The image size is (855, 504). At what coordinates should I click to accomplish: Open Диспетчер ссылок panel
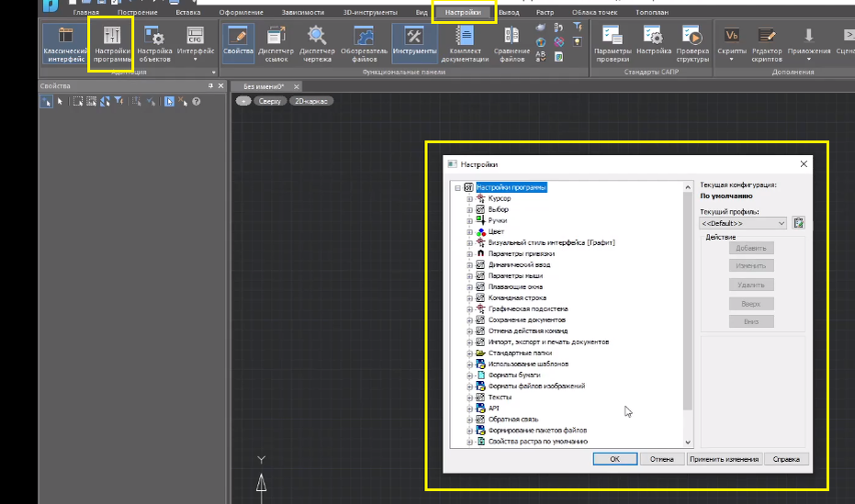pos(276,43)
